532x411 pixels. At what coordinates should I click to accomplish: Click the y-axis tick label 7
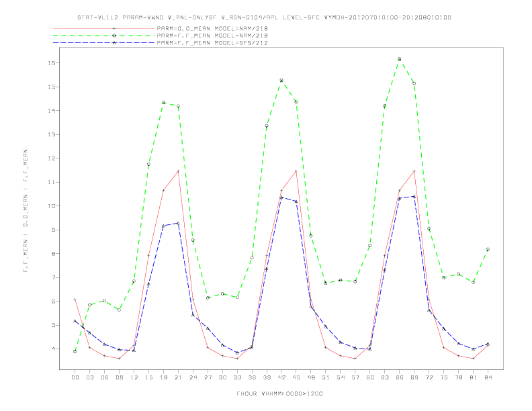[54, 277]
